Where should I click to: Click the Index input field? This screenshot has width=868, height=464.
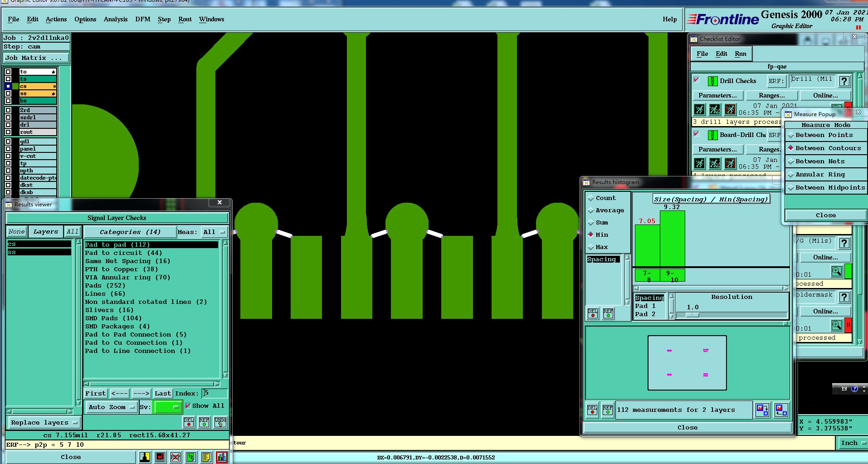pos(215,393)
